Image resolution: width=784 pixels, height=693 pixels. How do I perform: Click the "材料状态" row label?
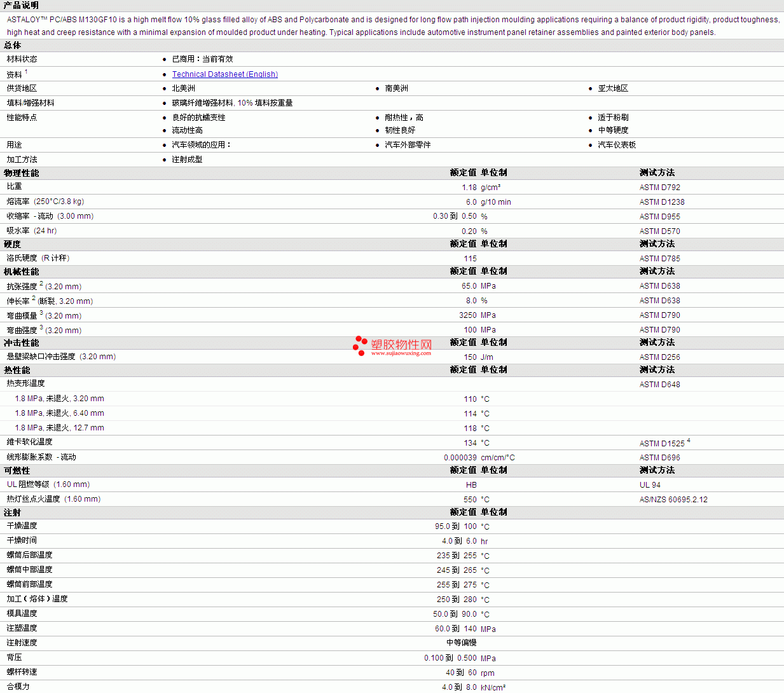[x=22, y=59]
